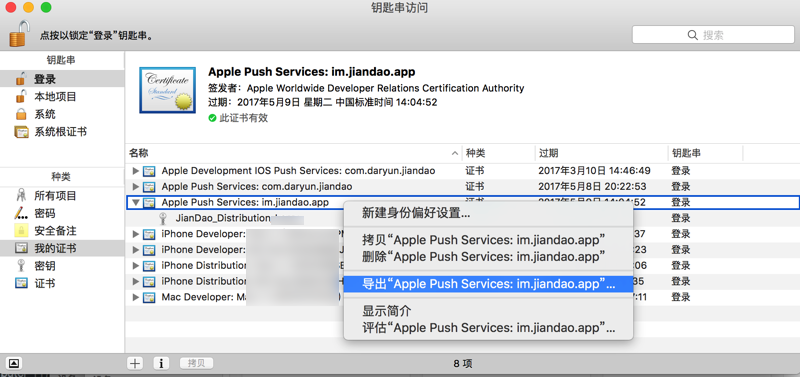
Task: Select the 系统根证书 keychain
Action: (62, 132)
